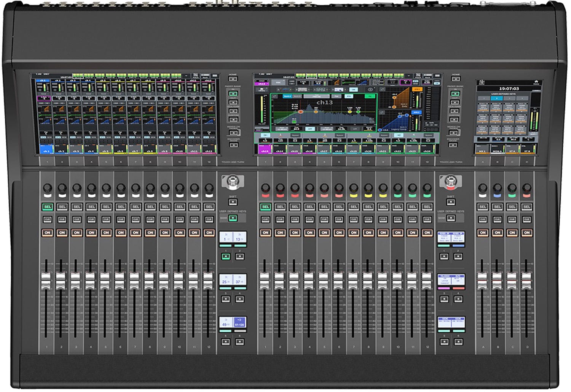Toggle lit SEL key on center bank channel 1
This screenshot has width=571, height=392.
265,207
